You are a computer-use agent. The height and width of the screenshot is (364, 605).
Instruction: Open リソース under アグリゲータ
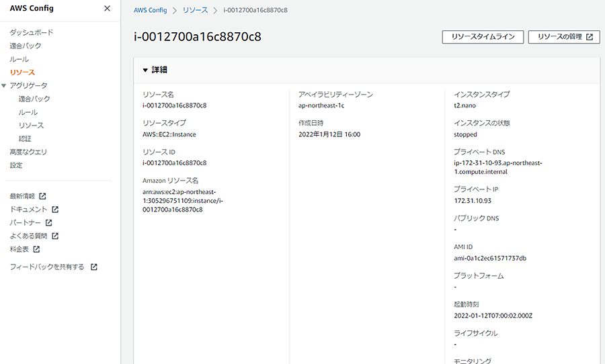click(31, 126)
